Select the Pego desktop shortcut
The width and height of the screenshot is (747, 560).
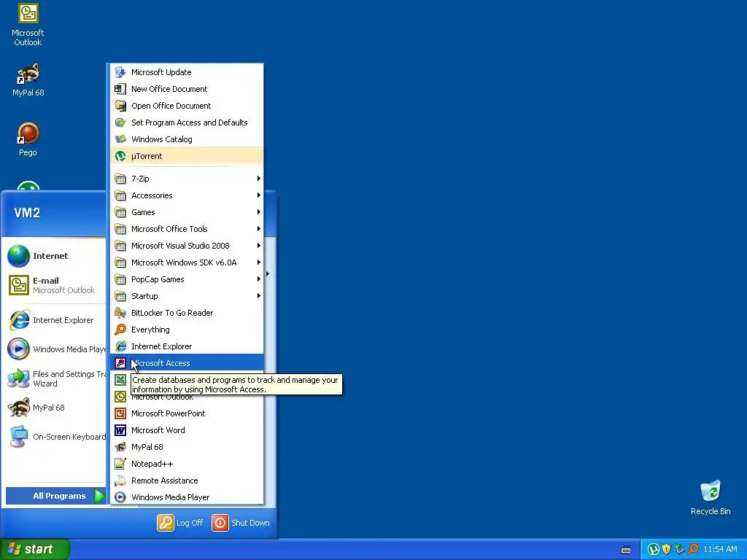(x=28, y=139)
